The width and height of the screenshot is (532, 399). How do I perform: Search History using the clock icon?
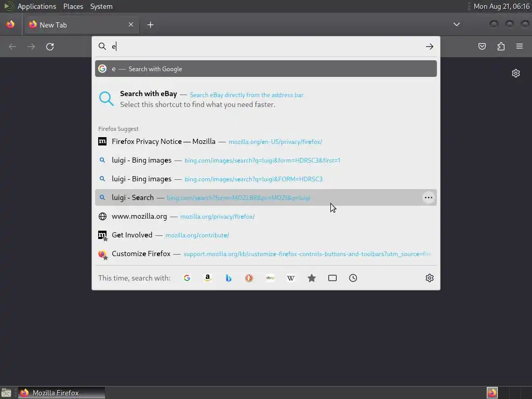click(353, 278)
